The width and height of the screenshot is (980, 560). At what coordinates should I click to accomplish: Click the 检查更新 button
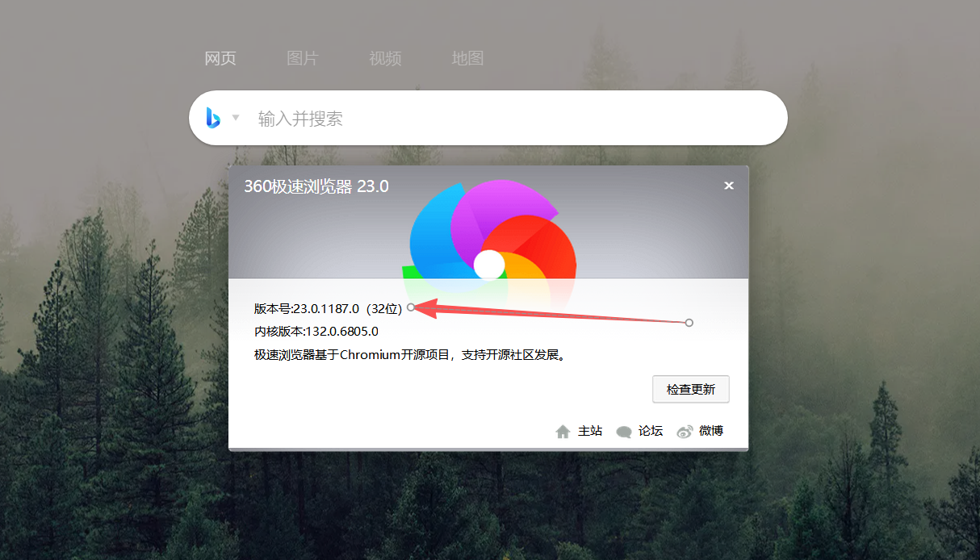pos(690,389)
